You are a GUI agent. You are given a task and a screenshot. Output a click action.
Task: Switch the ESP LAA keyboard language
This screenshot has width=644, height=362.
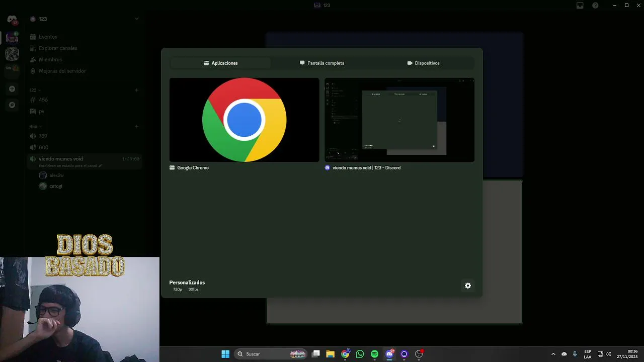[x=588, y=354]
